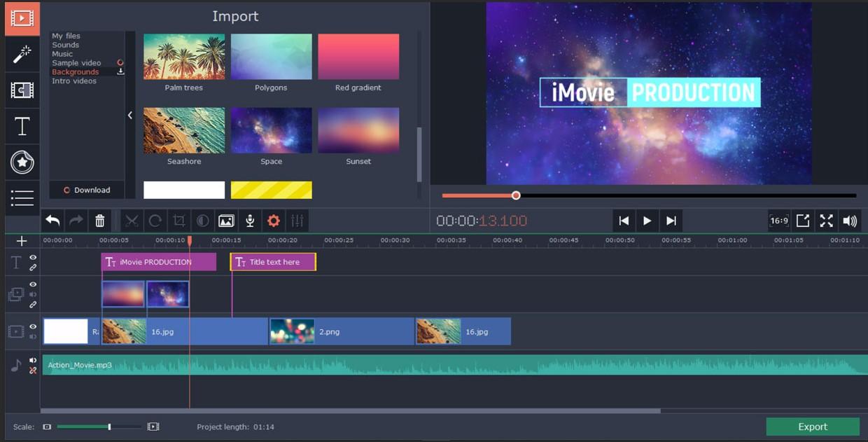Add a new track with plus icon
Screen dimensions: 868x442
(22, 241)
